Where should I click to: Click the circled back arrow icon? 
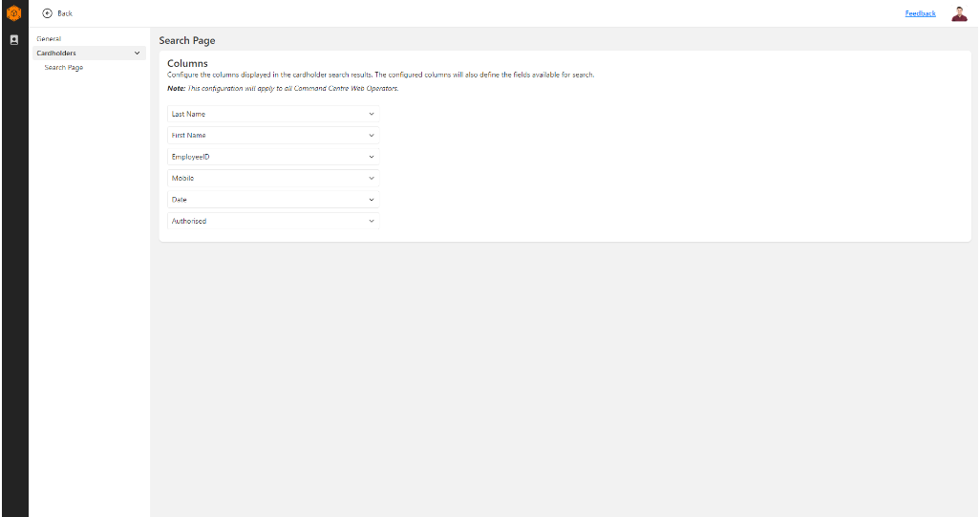click(47, 13)
